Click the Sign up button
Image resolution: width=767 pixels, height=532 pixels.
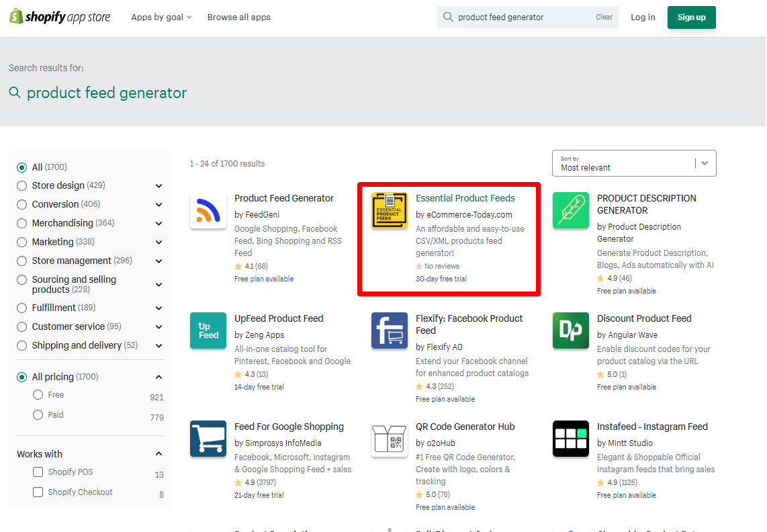coord(691,17)
